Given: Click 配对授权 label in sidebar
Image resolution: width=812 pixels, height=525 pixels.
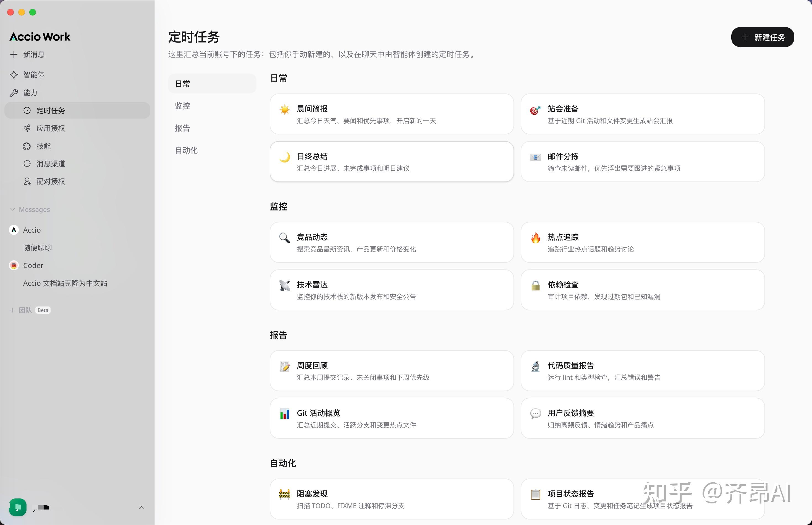Looking at the screenshot, I should click(x=51, y=181).
